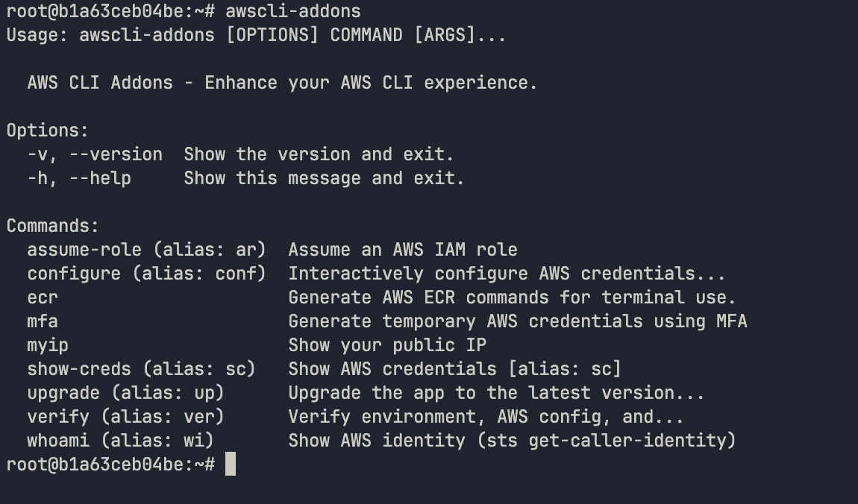The height and width of the screenshot is (504, 858).
Task: Click the terminal cursor block at the prompt
Action: 231,464
